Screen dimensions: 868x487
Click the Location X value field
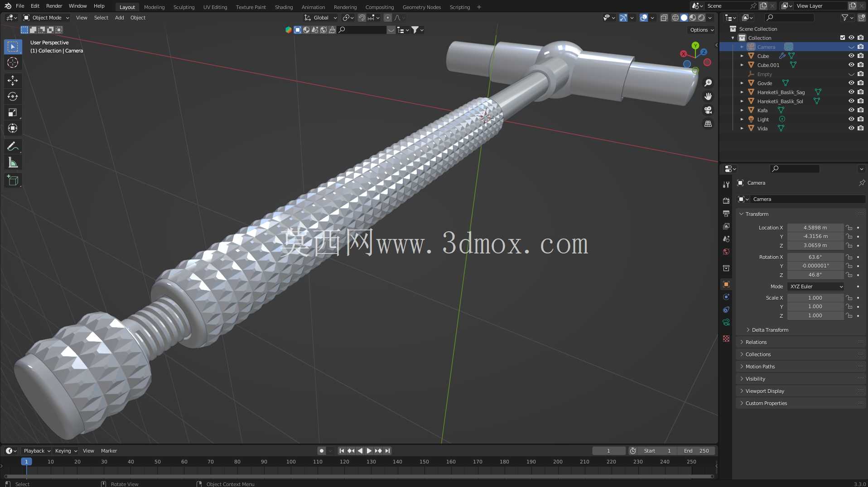815,228
